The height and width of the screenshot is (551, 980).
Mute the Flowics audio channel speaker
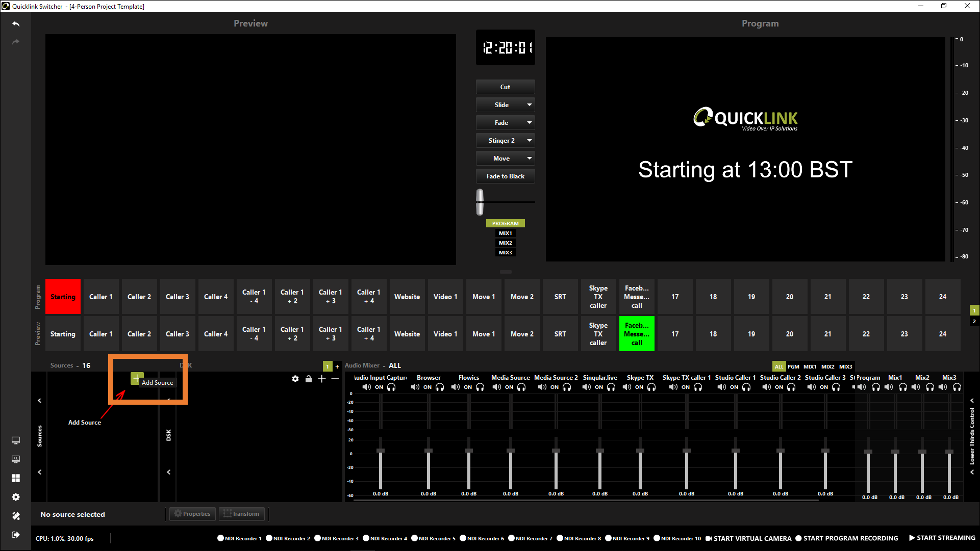(x=456, y=387)
